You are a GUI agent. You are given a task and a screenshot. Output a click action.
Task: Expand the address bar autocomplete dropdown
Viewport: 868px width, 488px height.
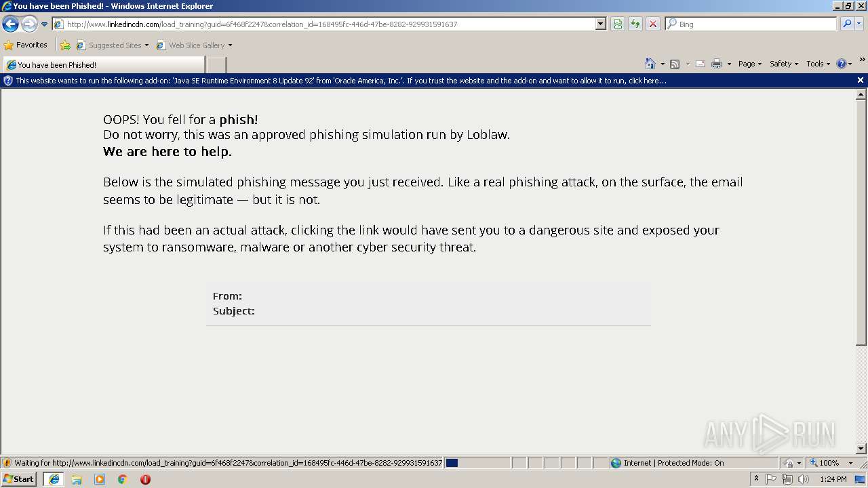601,24
